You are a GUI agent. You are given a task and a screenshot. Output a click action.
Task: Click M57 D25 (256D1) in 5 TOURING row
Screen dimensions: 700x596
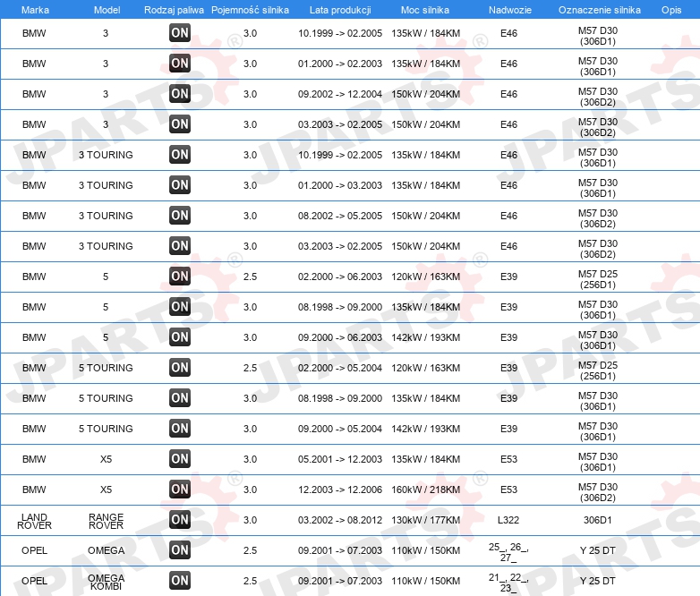pyautogui.click(x=598, y=370)
